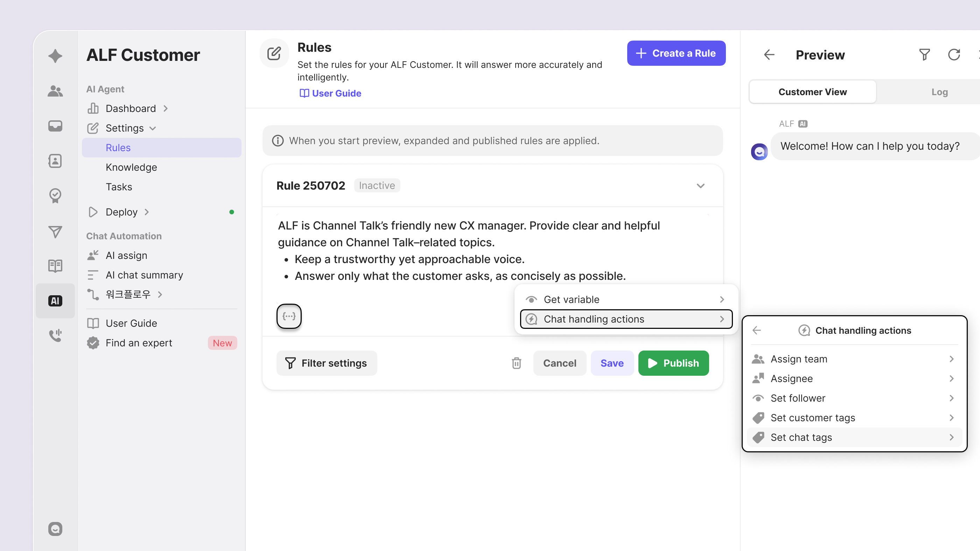Click the refresh icon in Preview header
This screenshot has width=980, height=551.
coord(954,55)
